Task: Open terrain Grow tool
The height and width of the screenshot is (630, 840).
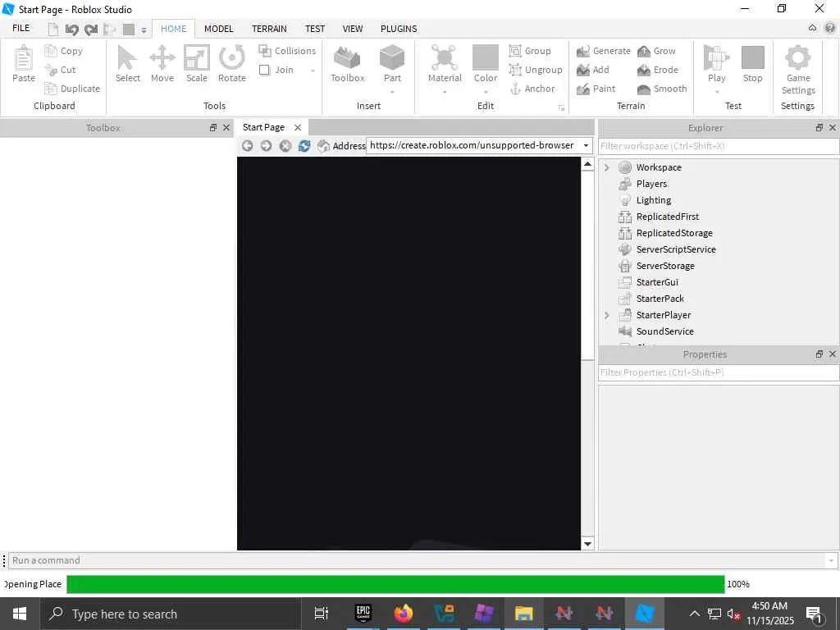Action: point(656,51)
